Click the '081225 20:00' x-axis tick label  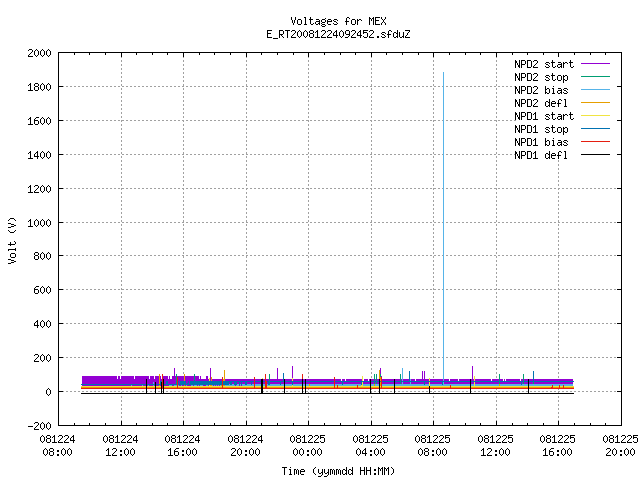pos(620,446)
